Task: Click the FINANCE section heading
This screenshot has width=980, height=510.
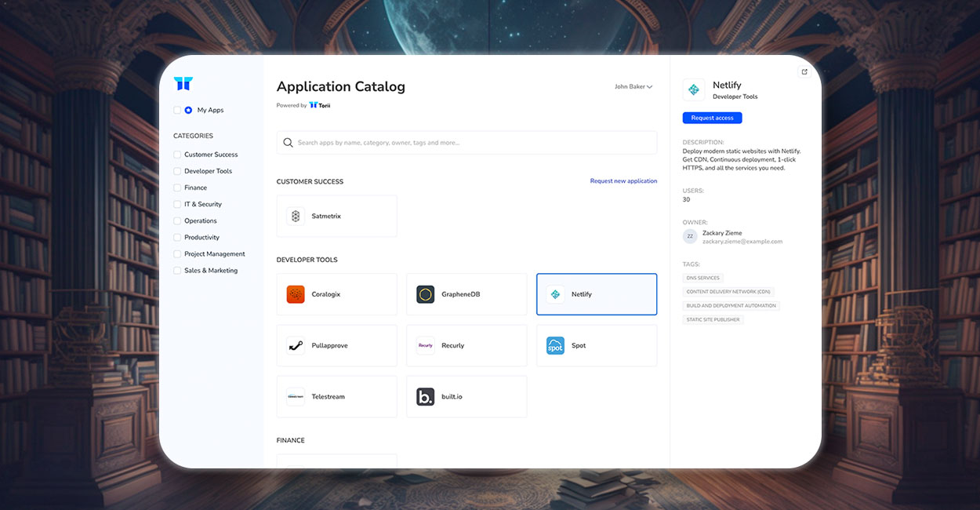Action: tap(290, 440)
